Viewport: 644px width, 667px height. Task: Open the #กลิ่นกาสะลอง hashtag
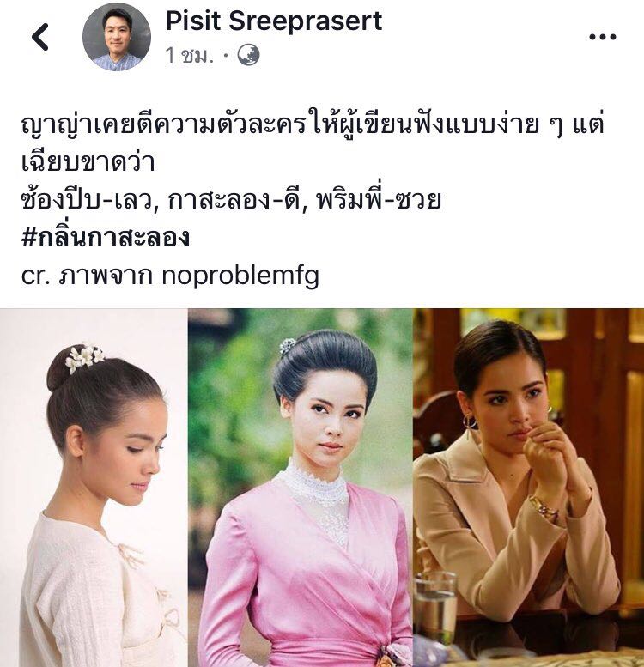click(106, 238)
